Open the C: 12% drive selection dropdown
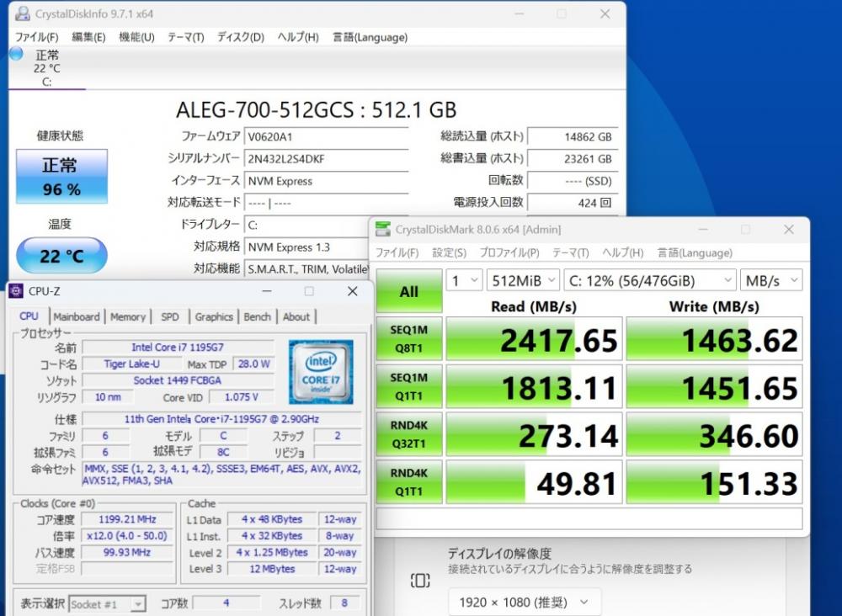This screenshot has height=616, width=842. [649, 280]
